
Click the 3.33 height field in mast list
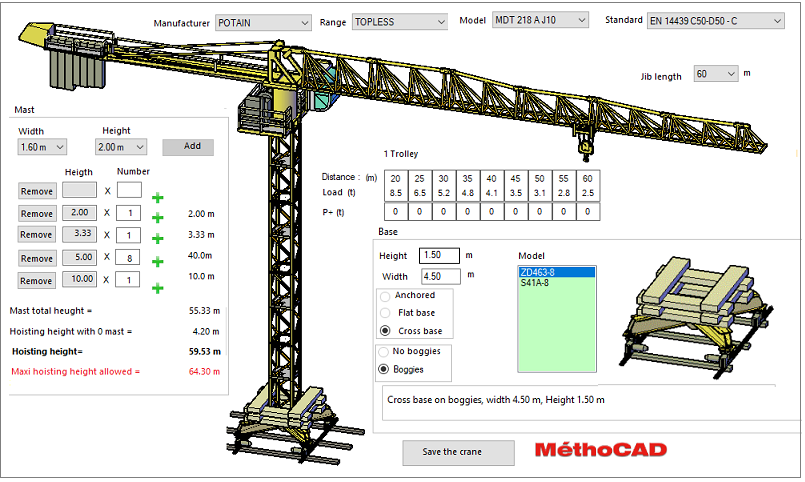(x=80, y=234)
